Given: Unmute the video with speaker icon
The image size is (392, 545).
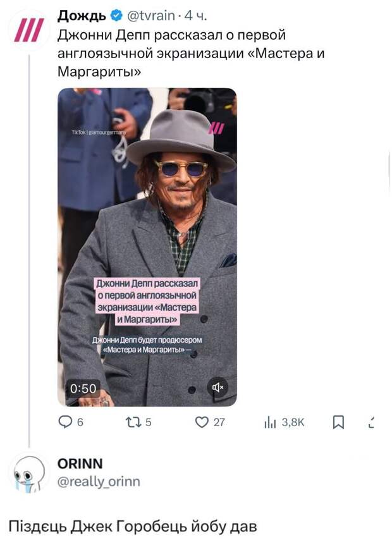Looking at the screenshot, I should [x=218, y=388].
